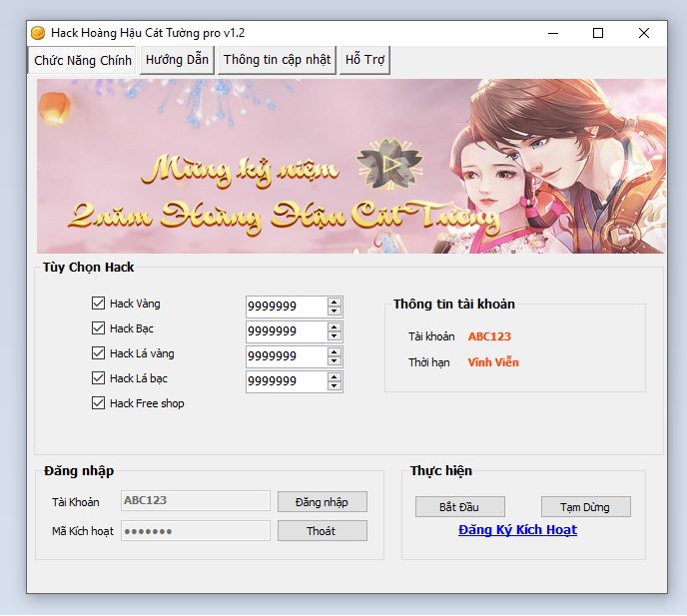The width and height of the screenshot is (687, 616).
Task: Increase the Hack Vàng value with up arrow
Action: [334, 302]
